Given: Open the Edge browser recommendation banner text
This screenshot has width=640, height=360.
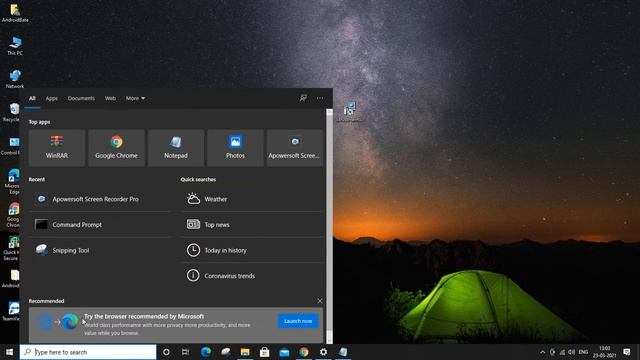Looking at the screenshot, I should [167, 324].
